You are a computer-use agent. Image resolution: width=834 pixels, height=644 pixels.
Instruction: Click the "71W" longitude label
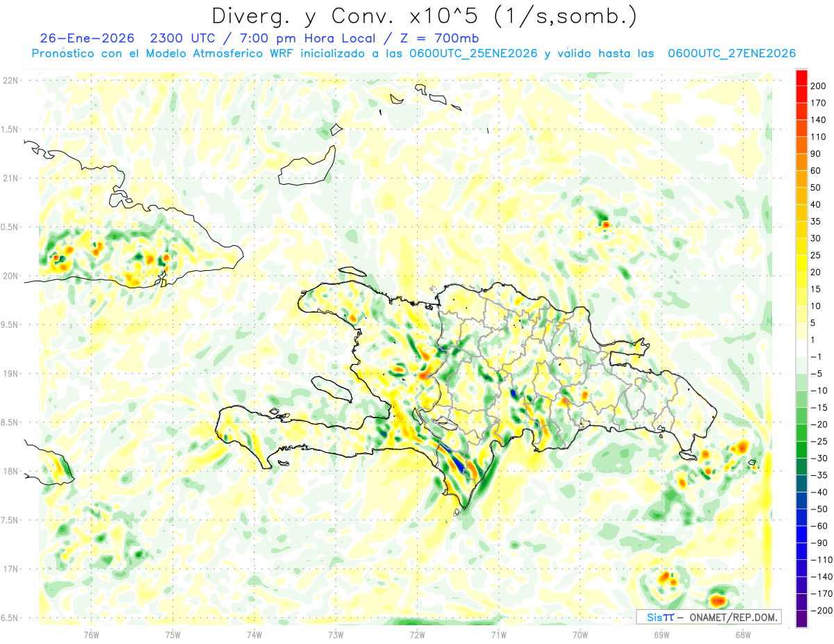[x=498, y=634]
